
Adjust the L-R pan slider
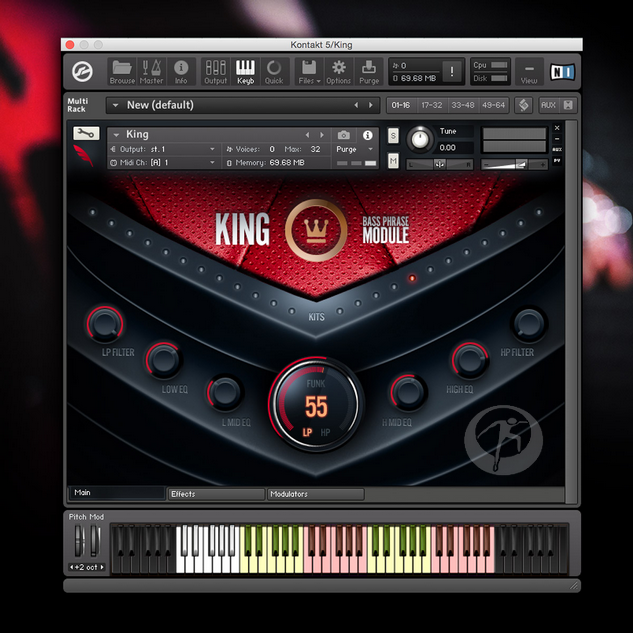439,164
